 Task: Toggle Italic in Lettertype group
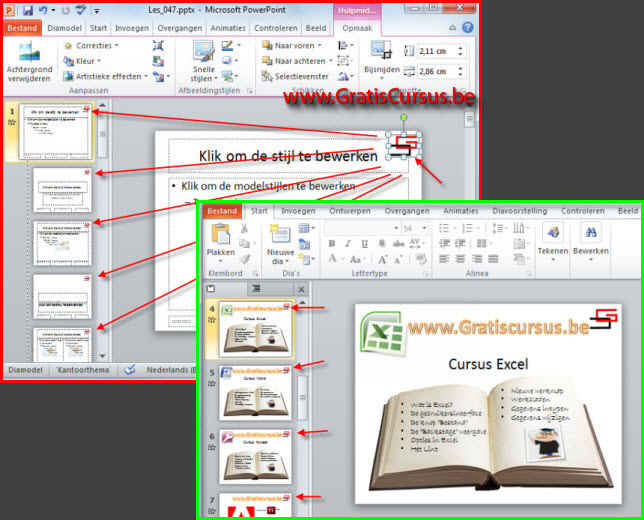348,244
